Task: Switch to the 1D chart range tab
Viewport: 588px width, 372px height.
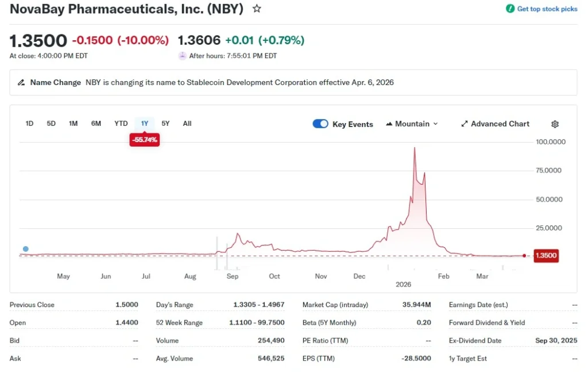Action: click(29, 123)
